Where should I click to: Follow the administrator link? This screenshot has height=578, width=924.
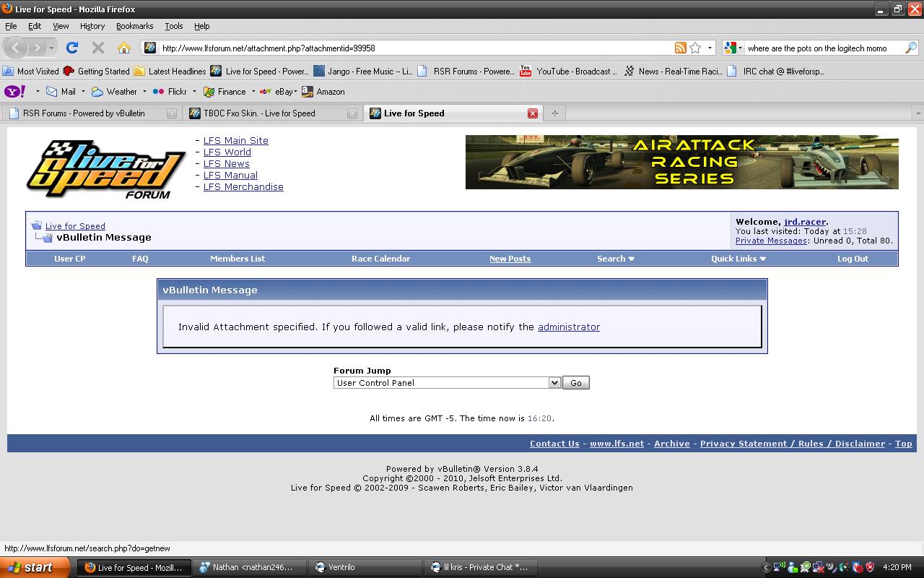pyautogui.click(x=569, y=327)
